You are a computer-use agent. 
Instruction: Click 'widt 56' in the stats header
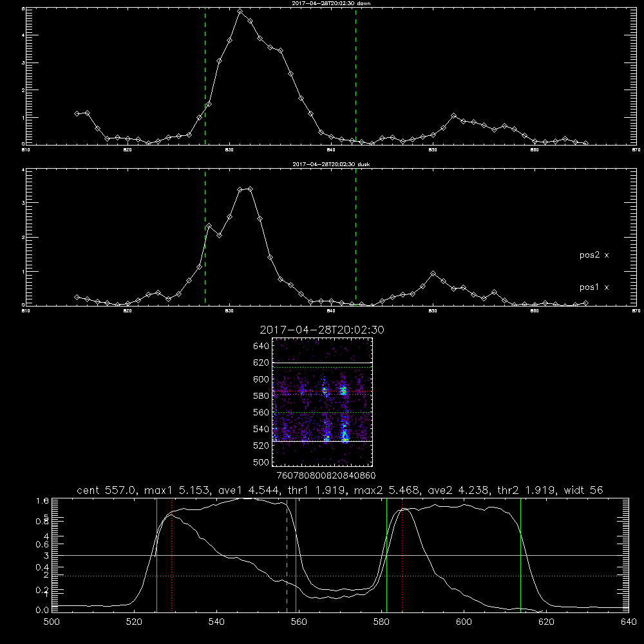click(x=583, y=490)
